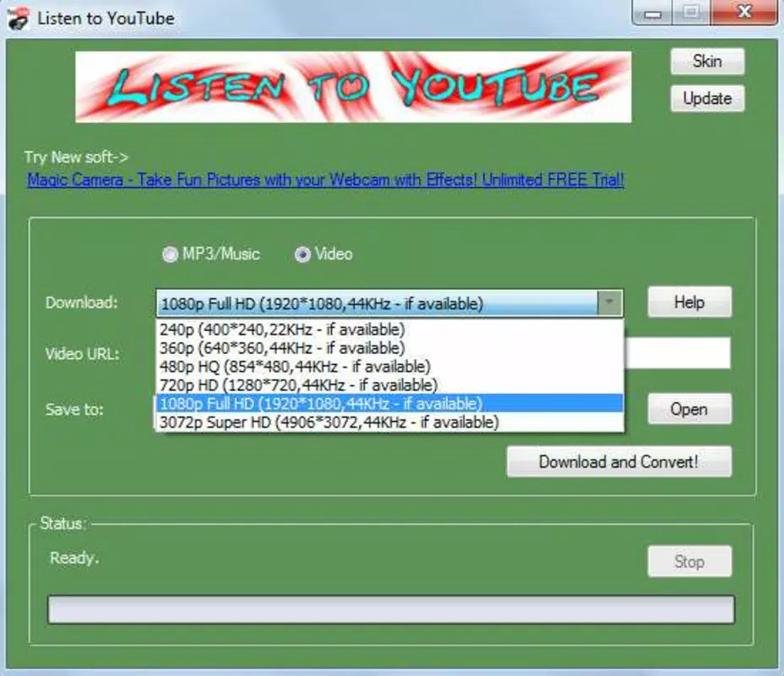The image size is (784, 676).
Task: Click the disabled Stop button
Action: click(689, 561)
